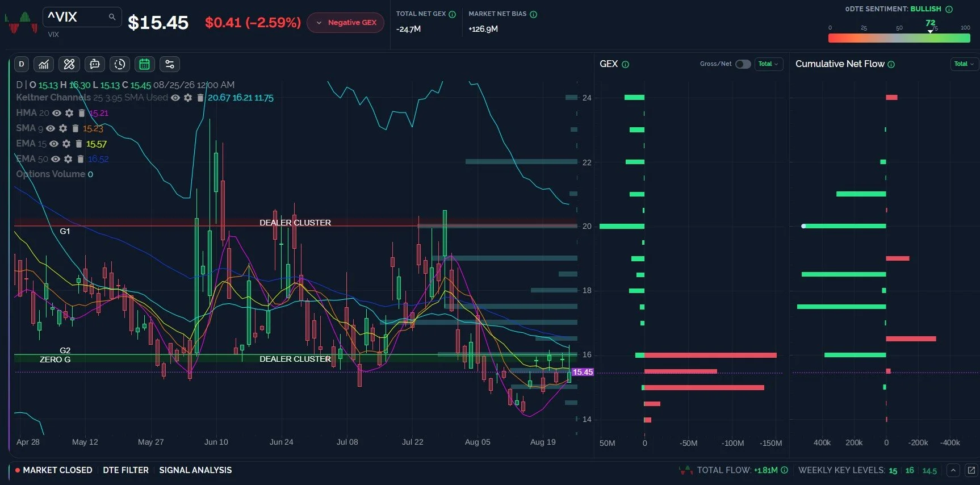This screenshot has width=980, height=485.
Task: Select weekly key level 15
Action: pos(893,471)
